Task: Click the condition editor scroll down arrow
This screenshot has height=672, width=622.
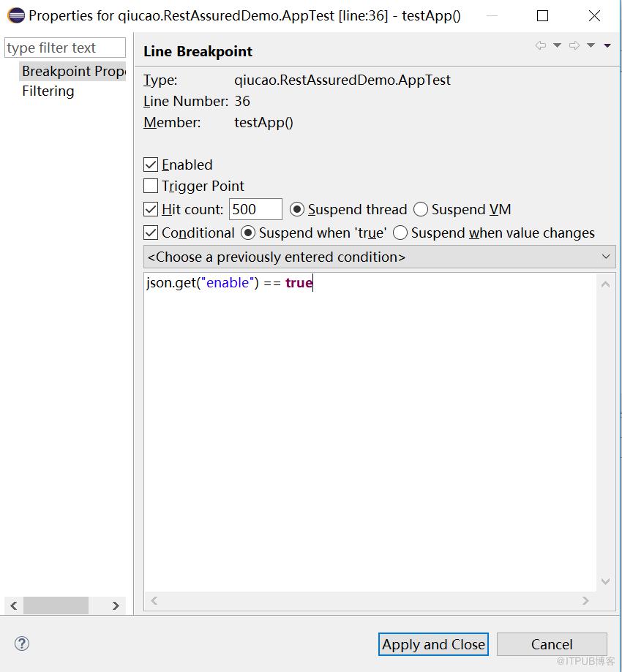Action: [606, 581]
